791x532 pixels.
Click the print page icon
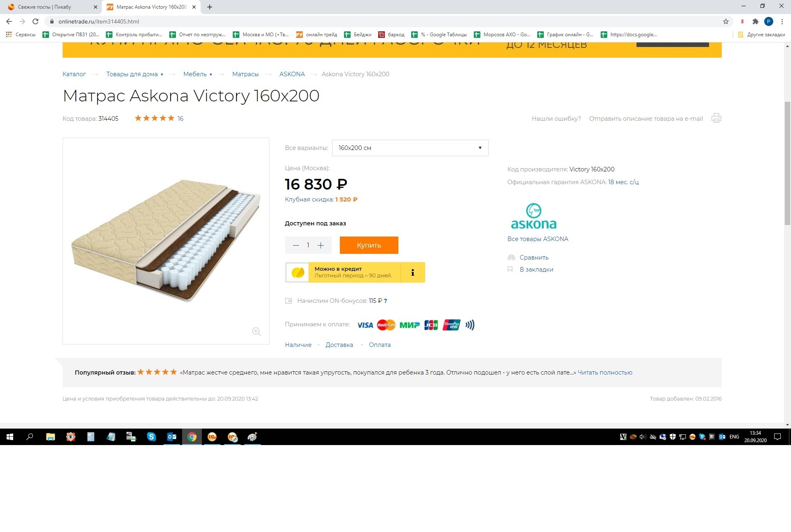pos(716,118)
